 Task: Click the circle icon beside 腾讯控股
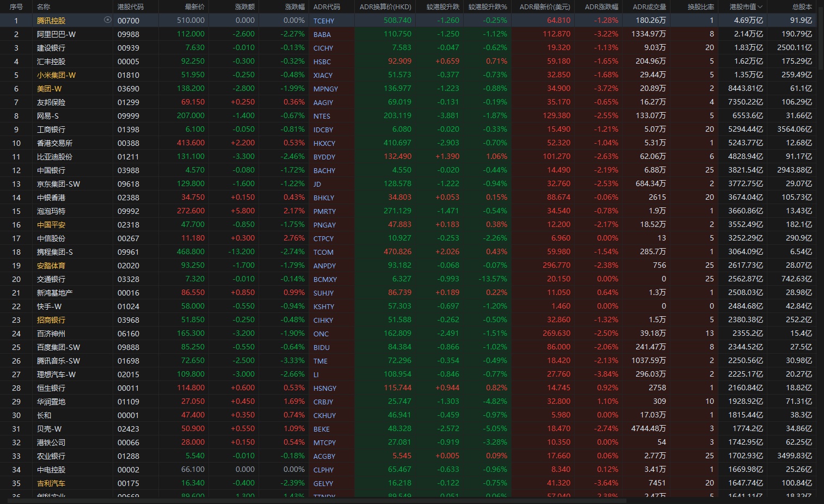pyautogui.click(x=107, y=20)
